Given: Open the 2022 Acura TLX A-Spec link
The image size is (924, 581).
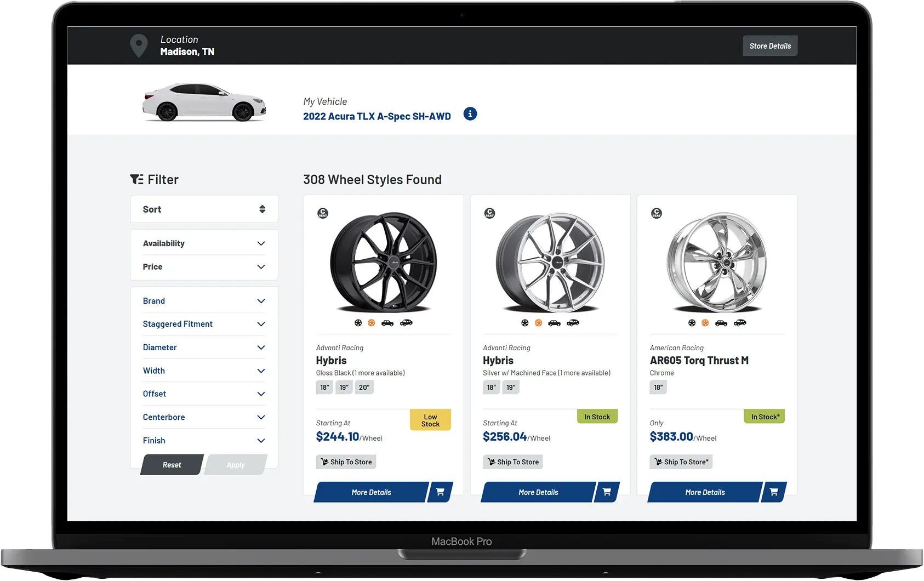Looking at the screenshot, I should 377,116.
